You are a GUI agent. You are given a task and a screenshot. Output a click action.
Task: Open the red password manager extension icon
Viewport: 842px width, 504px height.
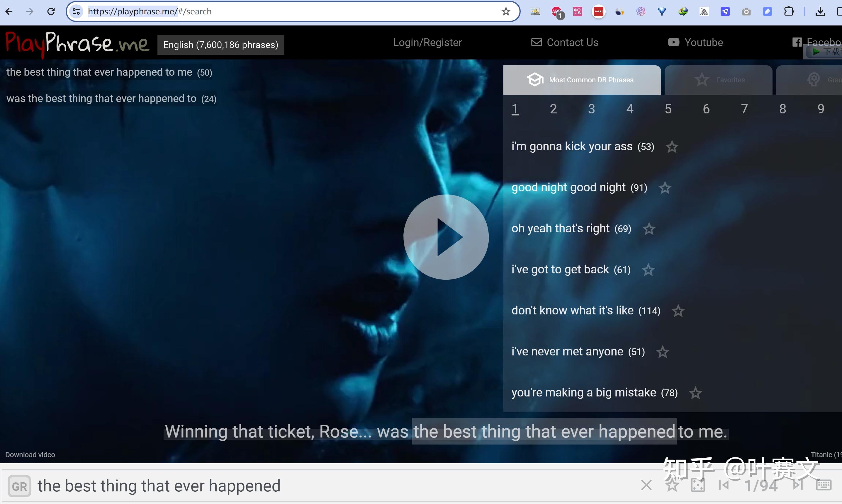pos(599,11)
